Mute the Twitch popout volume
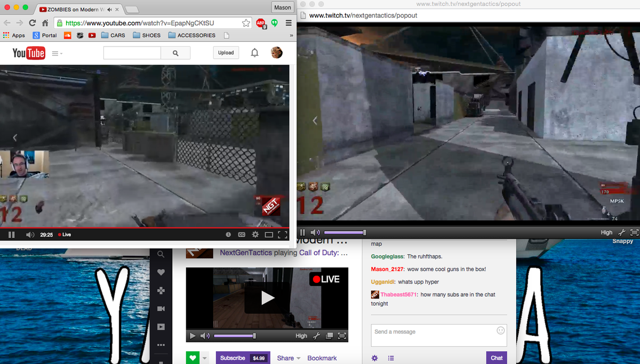The height and width of the screenshot is (364, 640). tap(316, 232)
